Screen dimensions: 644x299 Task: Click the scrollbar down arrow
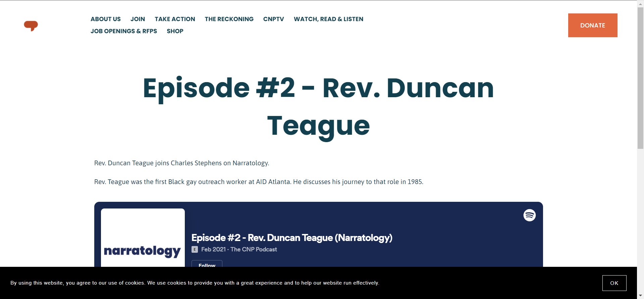tap(640, 296)
